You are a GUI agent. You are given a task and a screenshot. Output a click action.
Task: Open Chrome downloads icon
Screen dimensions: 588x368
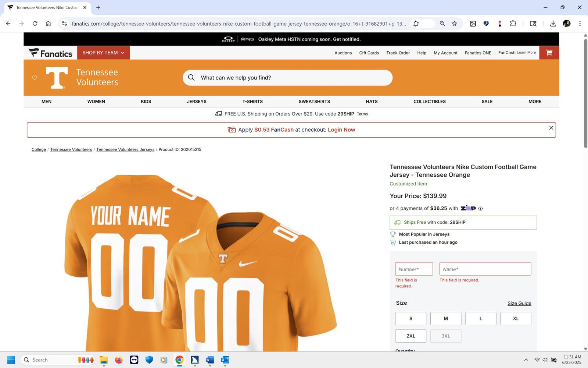coord(553,24)
